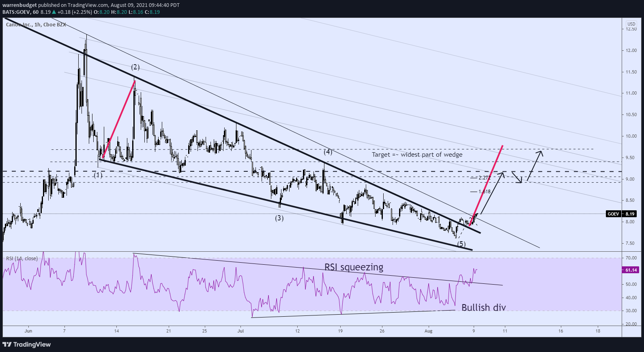Click the O:8.20 open value in header

tap(101, 12)
